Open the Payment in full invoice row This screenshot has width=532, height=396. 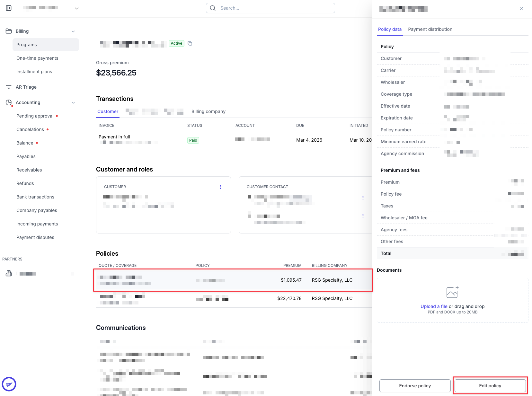coord(234,140)
